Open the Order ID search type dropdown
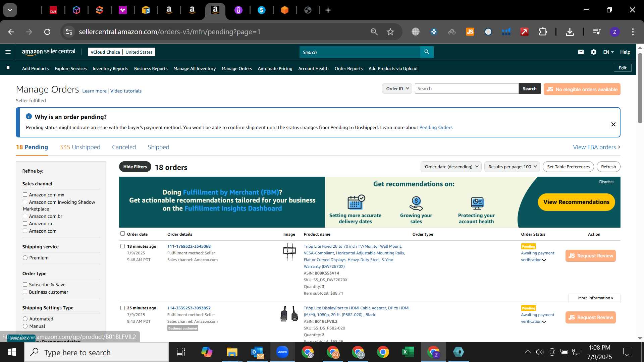Image resolution: width=644 pixels, height=362 pixels. tap(397, 88)
